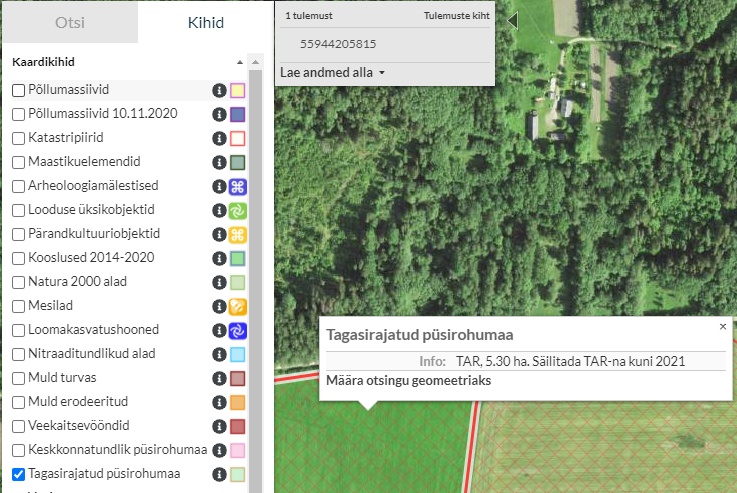This screenshot has width=737, height=493.
Task: Enable Põllumassiivid layer checkbox
Action: point(18,90)
